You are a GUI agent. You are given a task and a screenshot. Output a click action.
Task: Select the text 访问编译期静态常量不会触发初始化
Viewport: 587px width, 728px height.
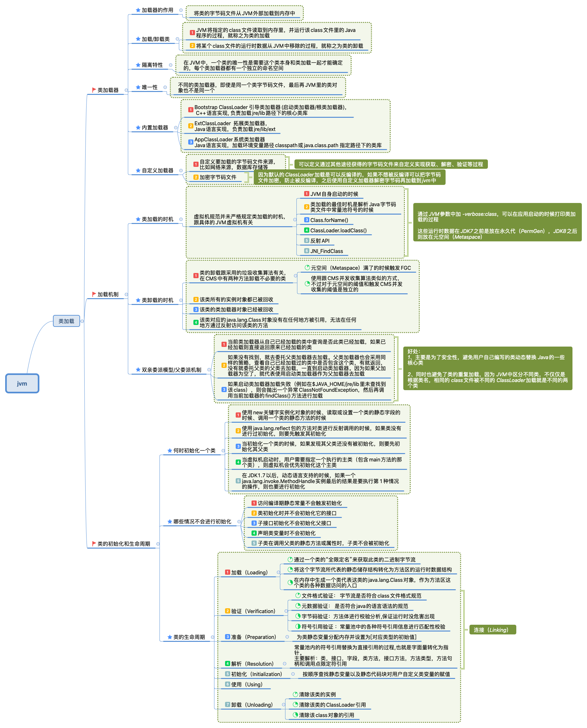coord(300,503)
